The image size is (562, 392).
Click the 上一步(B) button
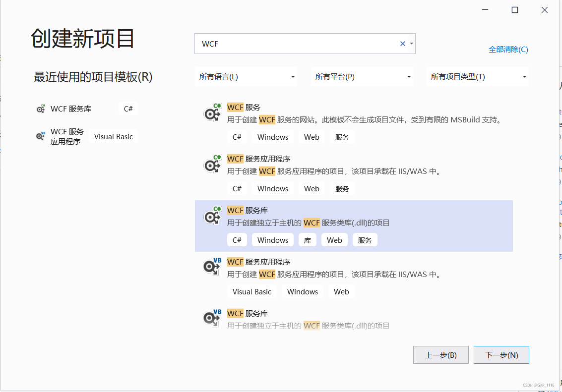(441, 355)
